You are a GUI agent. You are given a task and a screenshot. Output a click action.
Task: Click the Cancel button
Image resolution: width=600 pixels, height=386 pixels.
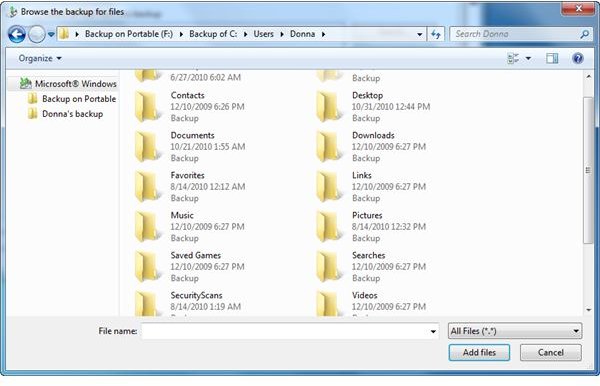[x=551, y=353]
